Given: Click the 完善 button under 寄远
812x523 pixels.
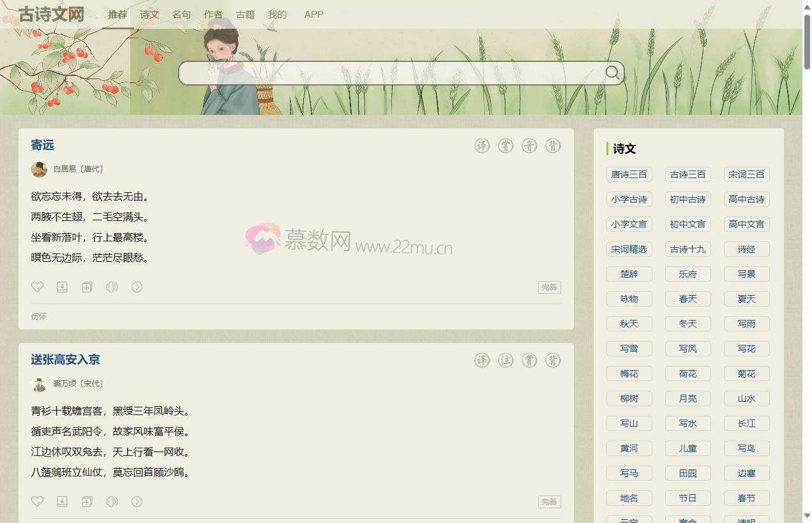Looking at the screenshot, I should (x=549, y=287).
